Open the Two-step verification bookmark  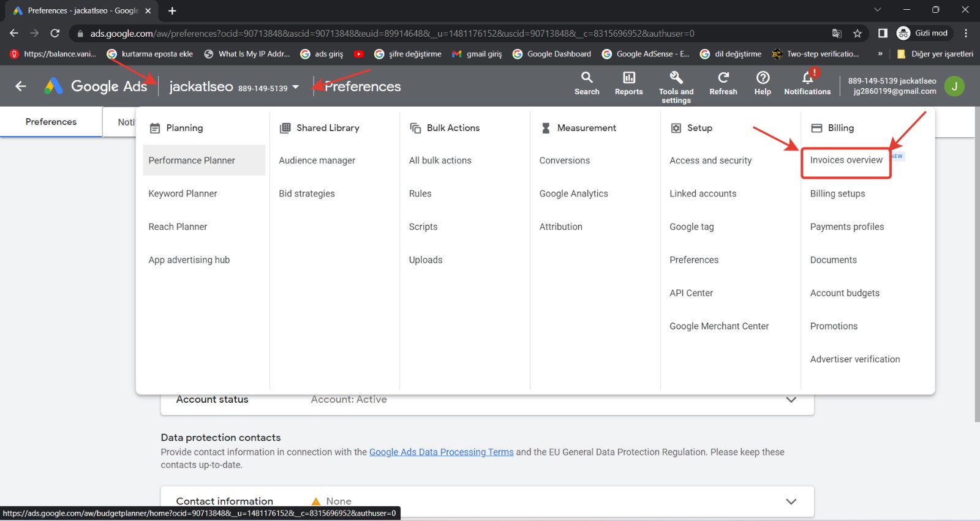816,54
